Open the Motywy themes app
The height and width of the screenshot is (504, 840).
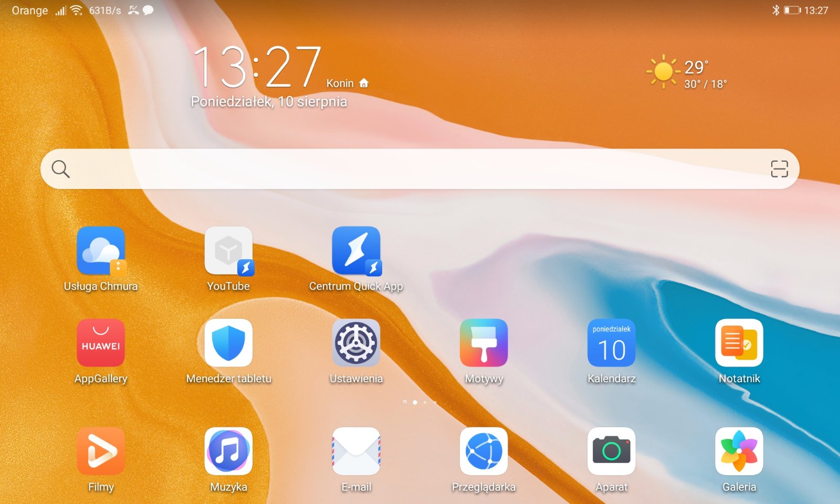[484, 343]
